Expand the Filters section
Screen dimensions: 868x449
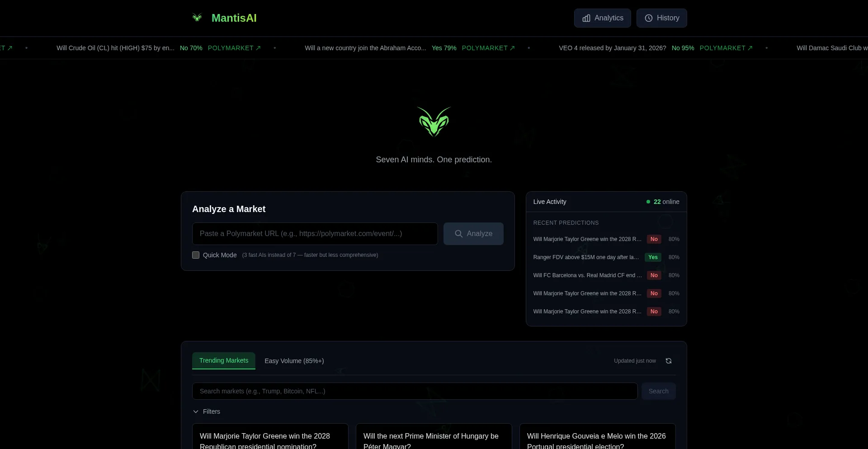(207, 411)
